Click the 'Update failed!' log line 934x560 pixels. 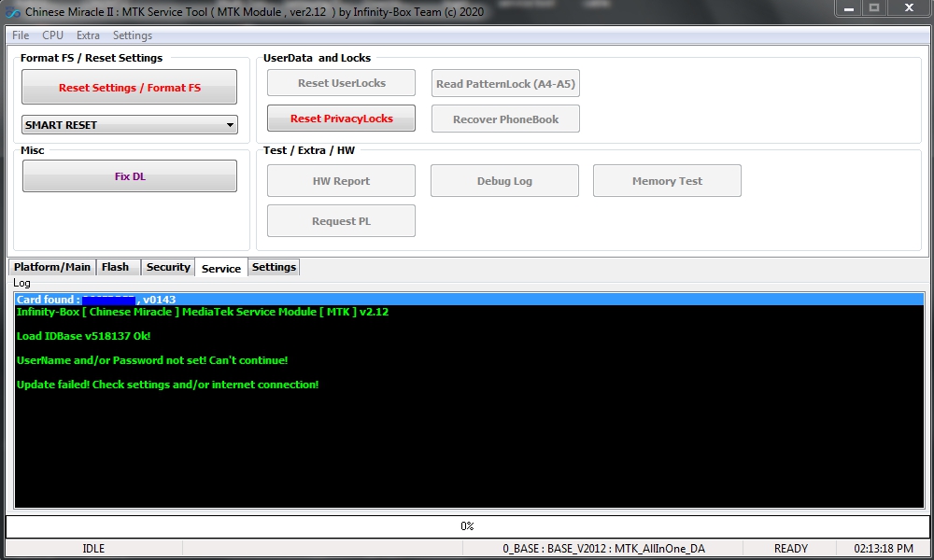(167, 385)
